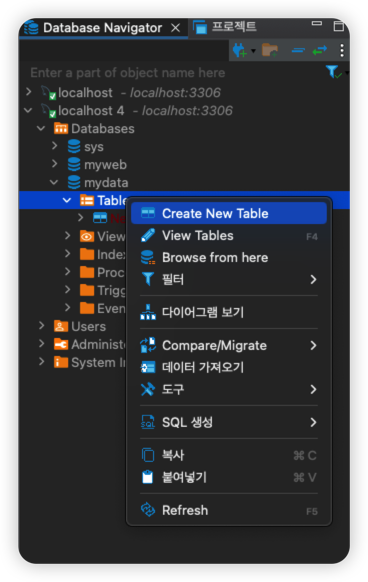The width and height of the screenshot is (368, 582).
Task: Toggle Link with Editor arrows icon
Action: [319, 50]
